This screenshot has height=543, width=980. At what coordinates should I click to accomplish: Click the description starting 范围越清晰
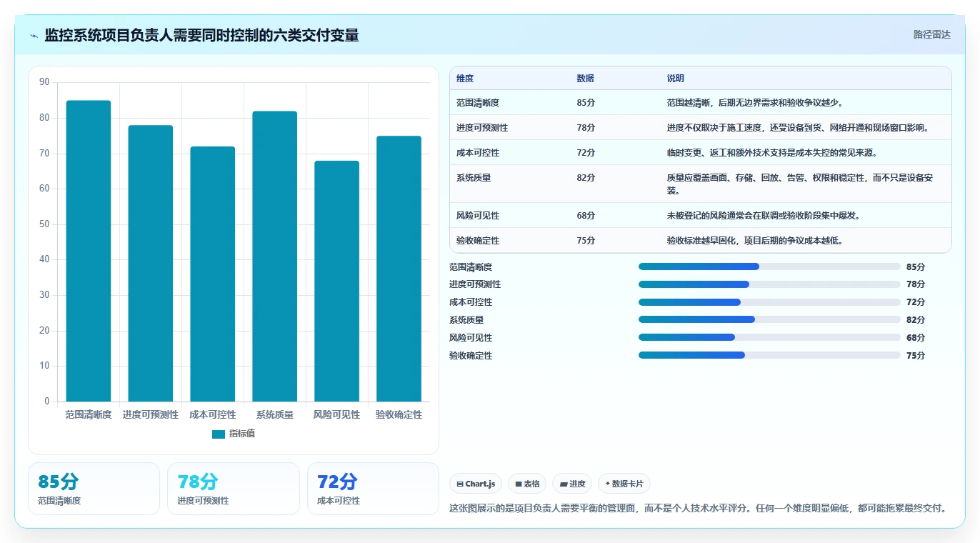click(756, 103)
